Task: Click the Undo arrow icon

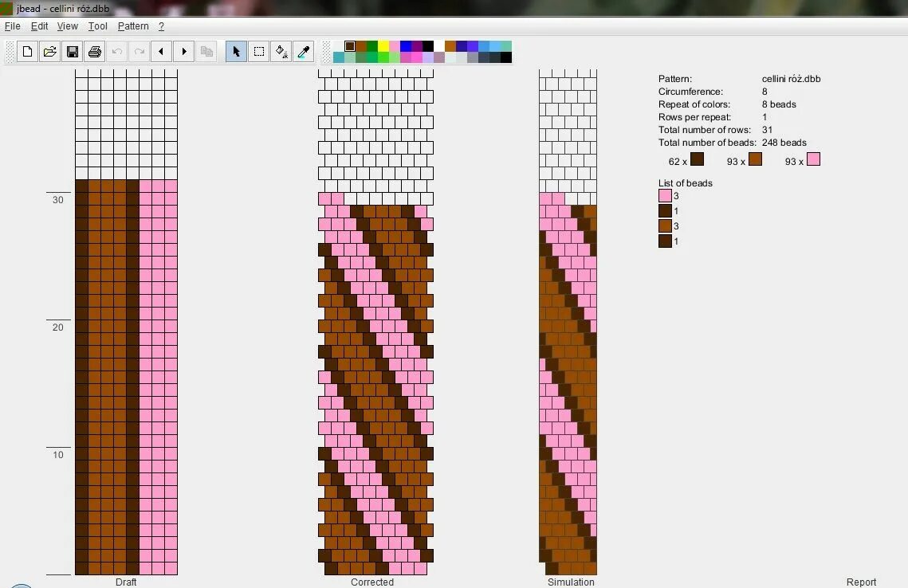Action: pyautogui.click(x=117, y=52)
